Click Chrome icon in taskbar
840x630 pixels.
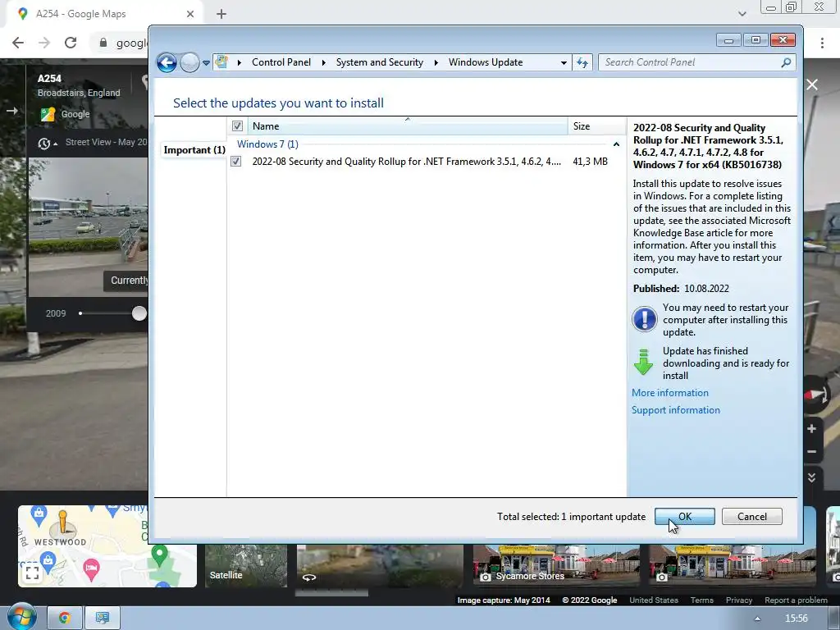(x=65, y=619)
